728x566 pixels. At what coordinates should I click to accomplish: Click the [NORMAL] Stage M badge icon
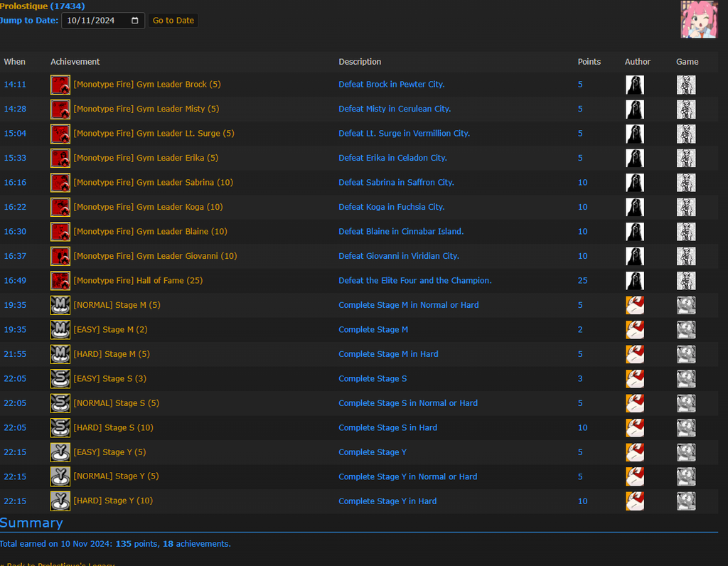tap(60, 306)
